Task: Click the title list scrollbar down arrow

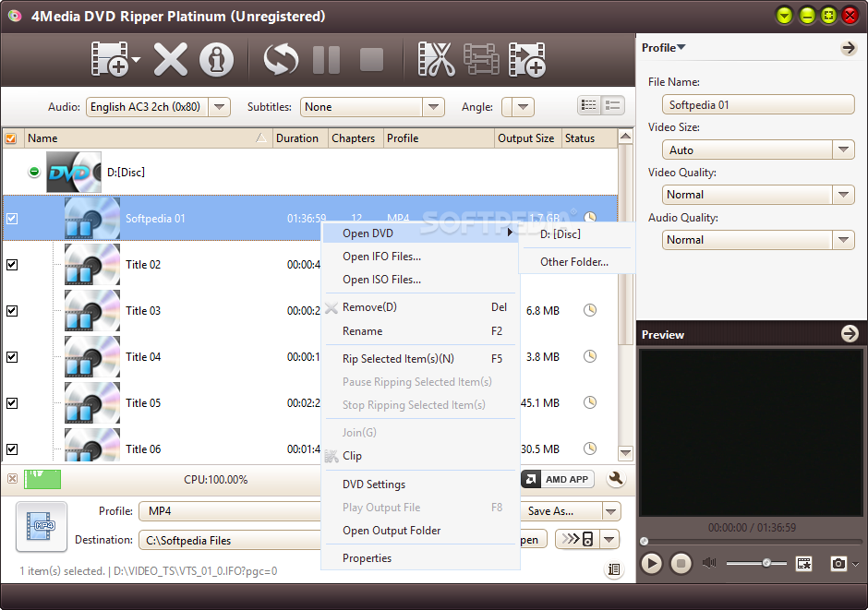Action: click(625, 453)
